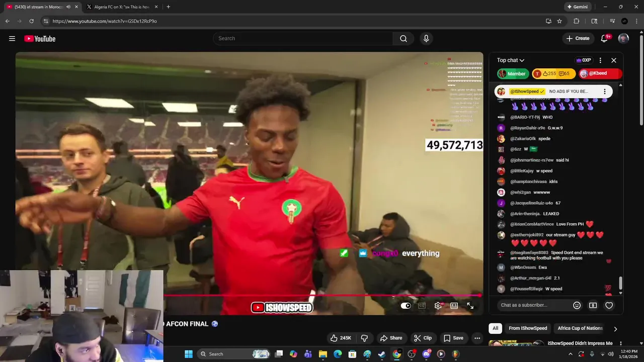
Task: Open the yellow 255 likes poll chip
Action: tap(553, 74)
